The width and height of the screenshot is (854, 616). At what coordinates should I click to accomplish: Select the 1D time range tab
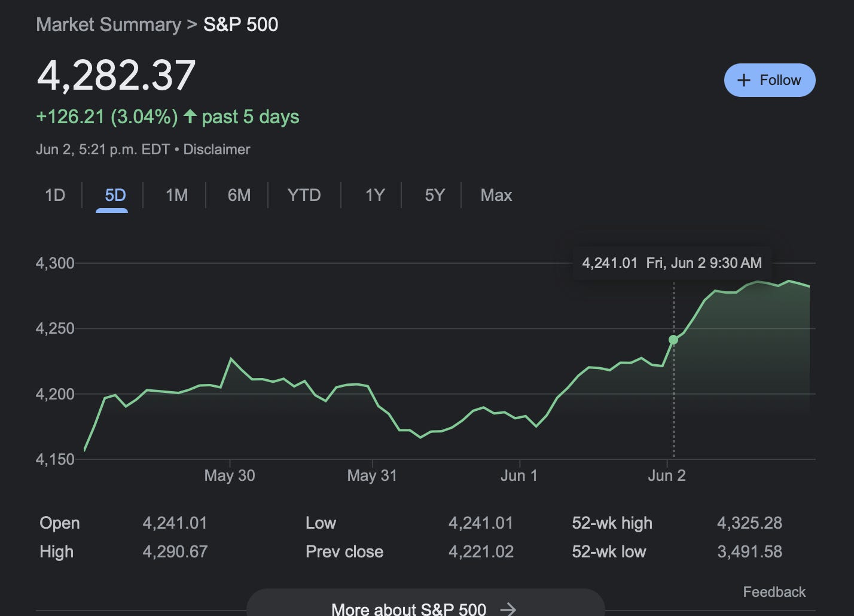coord(55,195)
